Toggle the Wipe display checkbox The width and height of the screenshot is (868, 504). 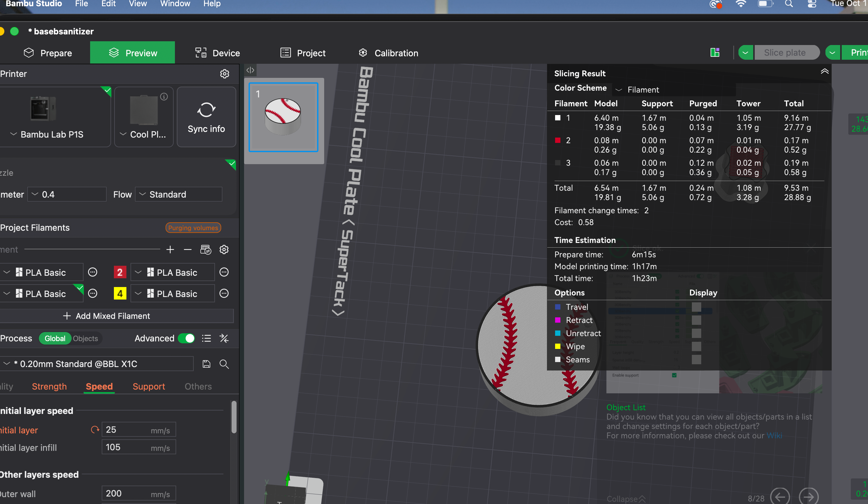[696, 346]
